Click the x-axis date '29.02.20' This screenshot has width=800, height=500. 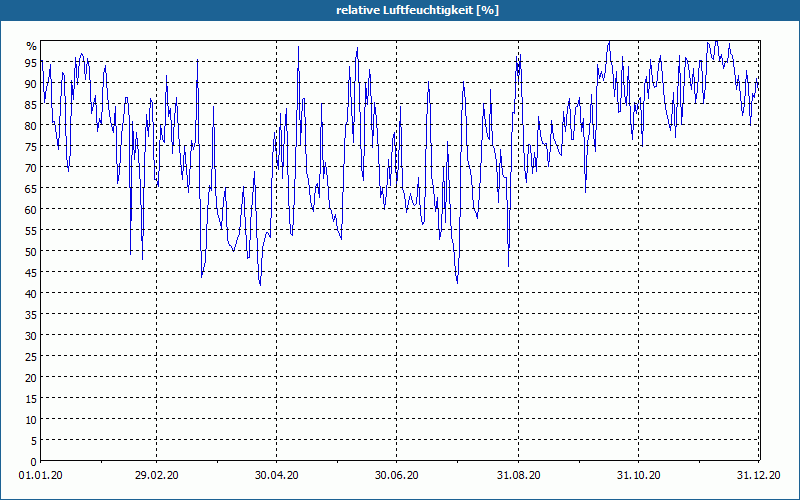point(157,476)
